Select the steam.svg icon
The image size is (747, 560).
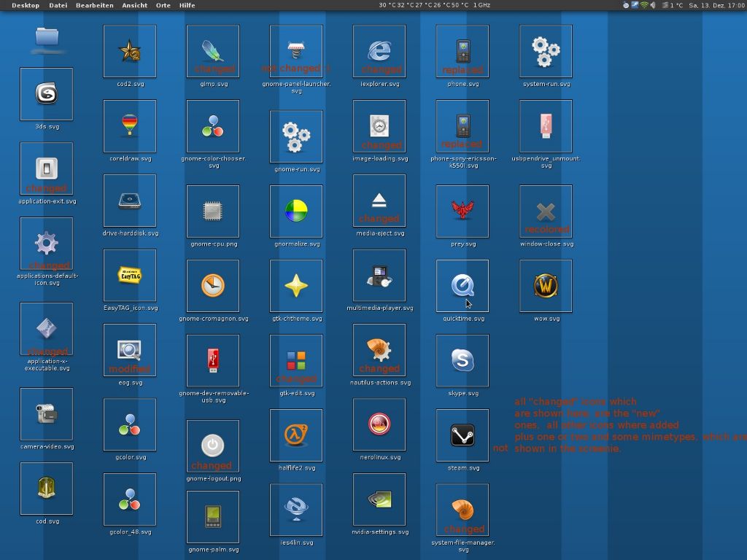(x=462, y=435)
